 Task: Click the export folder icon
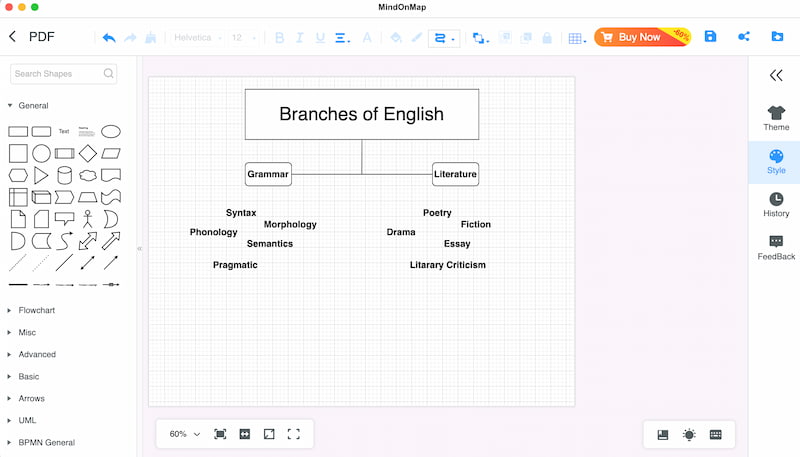(x=777, y=36)
